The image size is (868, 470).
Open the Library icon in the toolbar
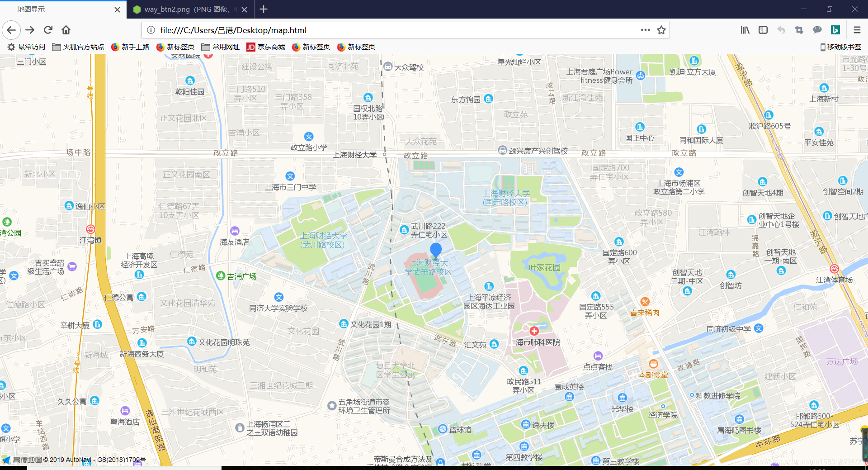(745, 30)
